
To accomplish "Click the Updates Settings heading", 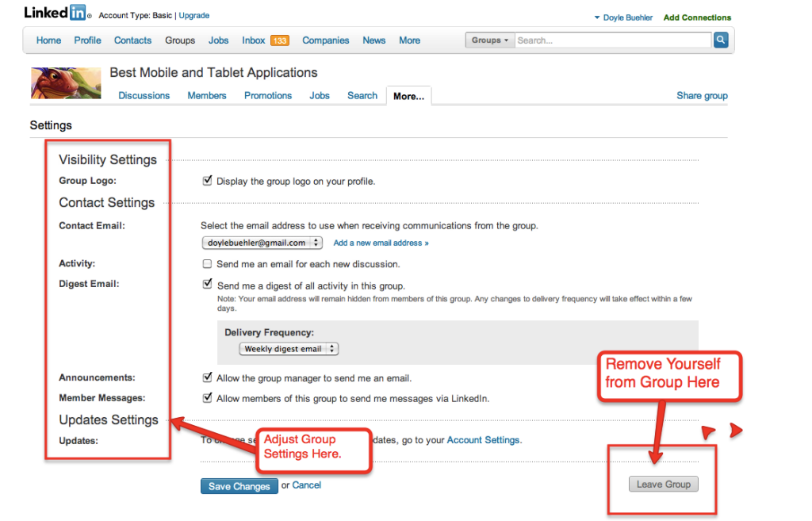I will tap(109, 419).
